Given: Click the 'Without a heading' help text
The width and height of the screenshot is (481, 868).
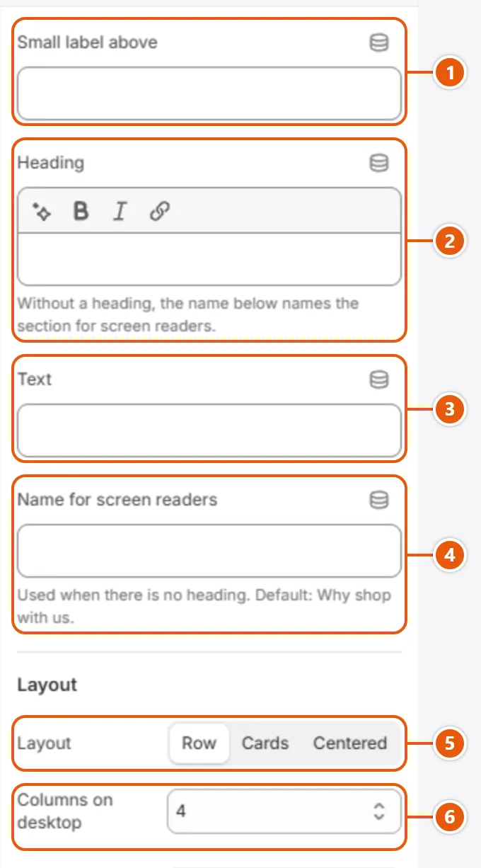Looking at the screenshot, I should pos(188,315).
